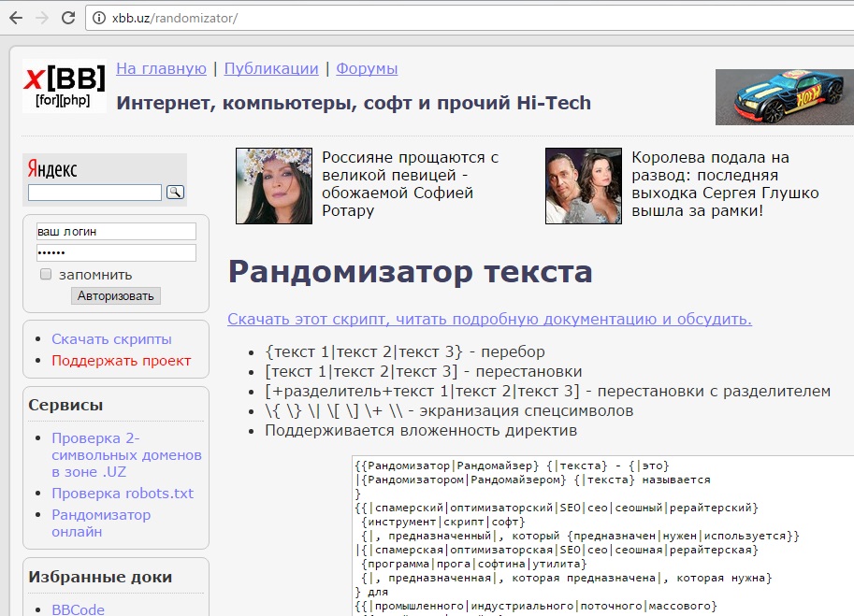Open the На главную menu link
The height and width of the screenshot is (616, 854).
pos(161,68)
